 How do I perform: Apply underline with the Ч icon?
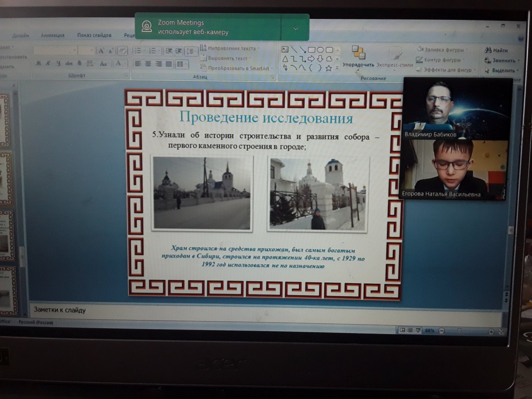tap(58, 63)
